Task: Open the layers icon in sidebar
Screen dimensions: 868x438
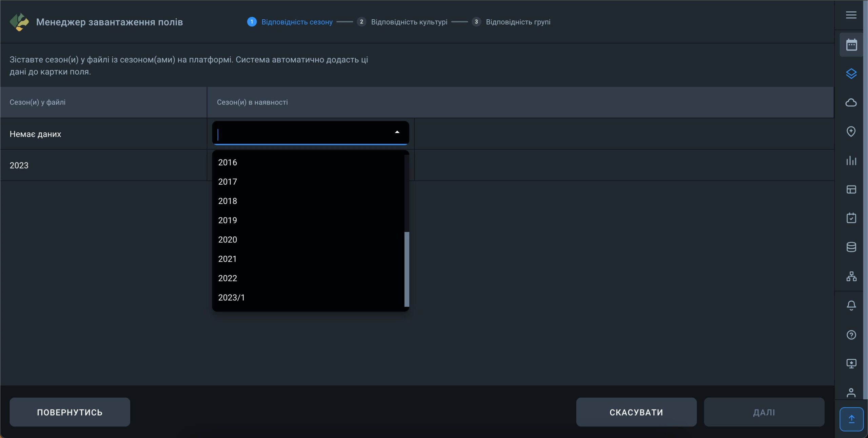Action: click(x=851, y=74)
